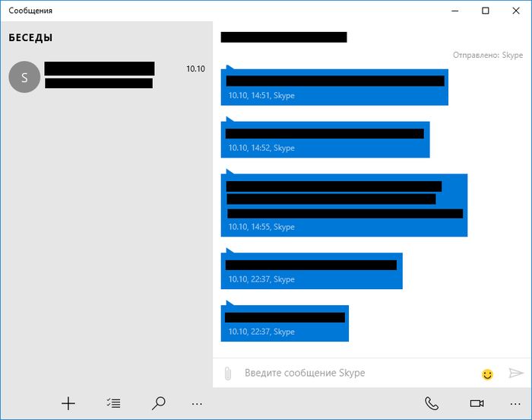Click the round "S" contact avatar

tap(24, 77)
